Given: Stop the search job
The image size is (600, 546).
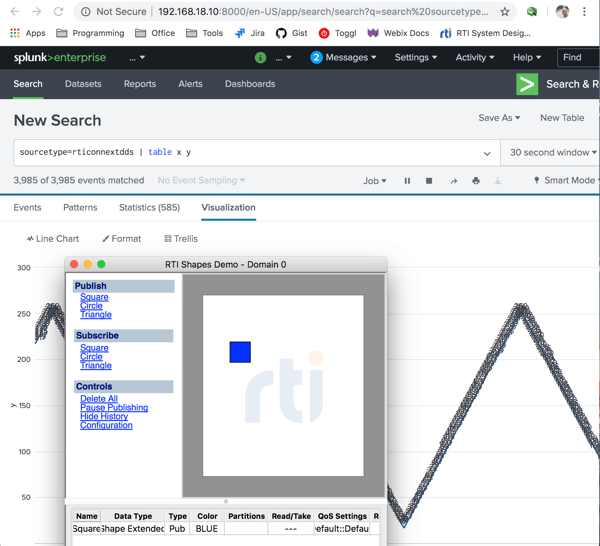Looking at the screenshot, I should coord(429,181).
